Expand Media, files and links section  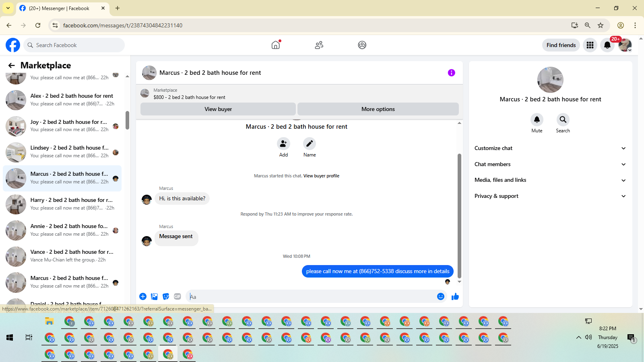point(550,180)
